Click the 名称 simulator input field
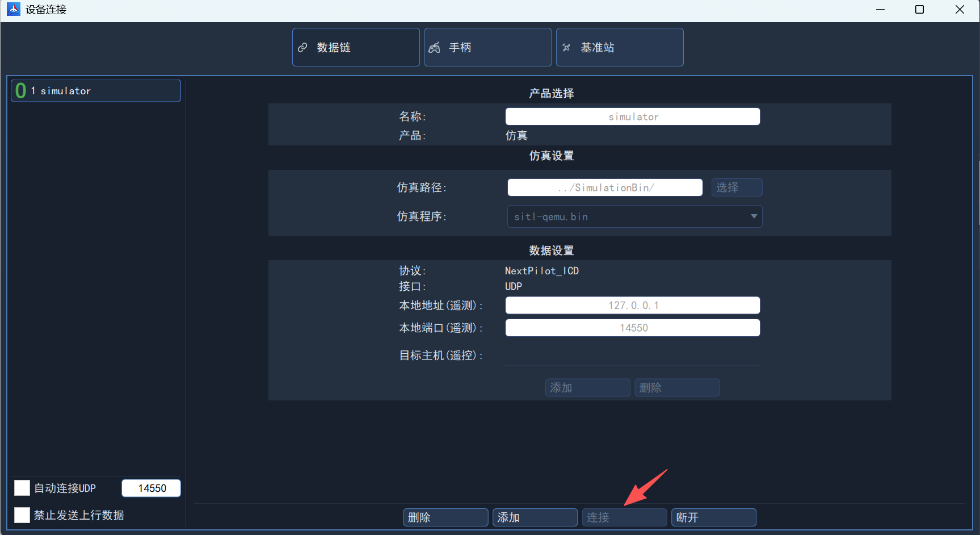 (x=633, y=116)
